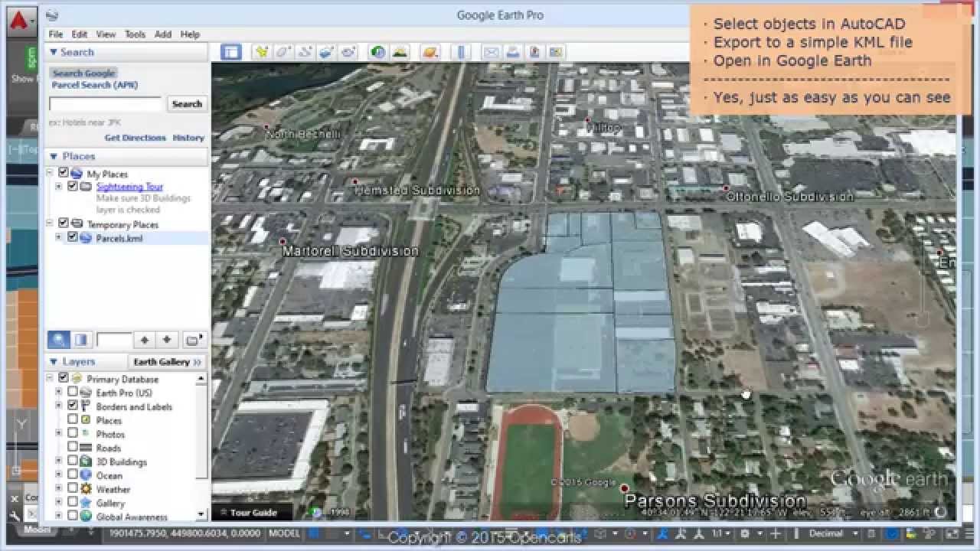Image resolution: width=980 pixels, height=551 pixels.
Task: Click the Print toolbar icon
Action: pos(513,52)
